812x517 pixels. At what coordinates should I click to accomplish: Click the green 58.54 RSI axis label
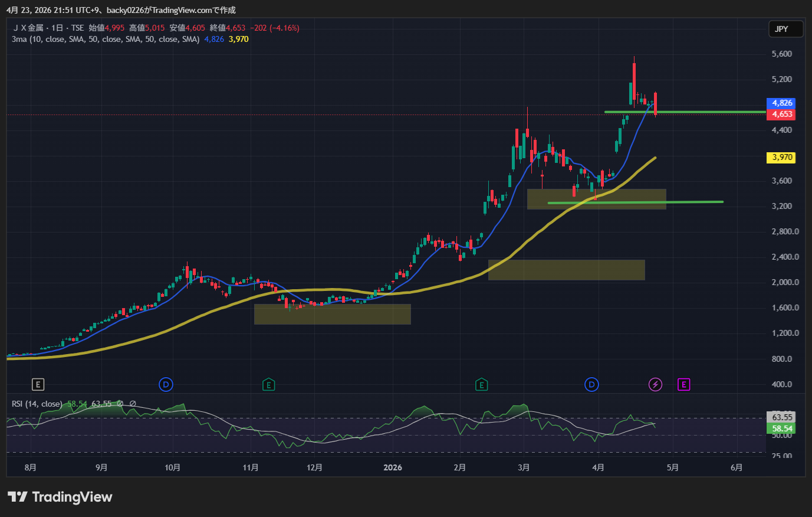[x=781, y=429]
